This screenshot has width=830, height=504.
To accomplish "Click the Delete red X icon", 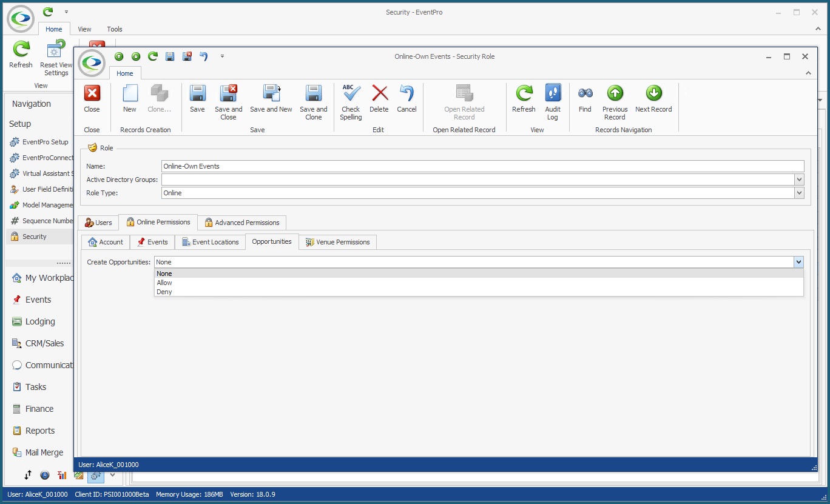I will pyautogui.click(x=380, y=93).
